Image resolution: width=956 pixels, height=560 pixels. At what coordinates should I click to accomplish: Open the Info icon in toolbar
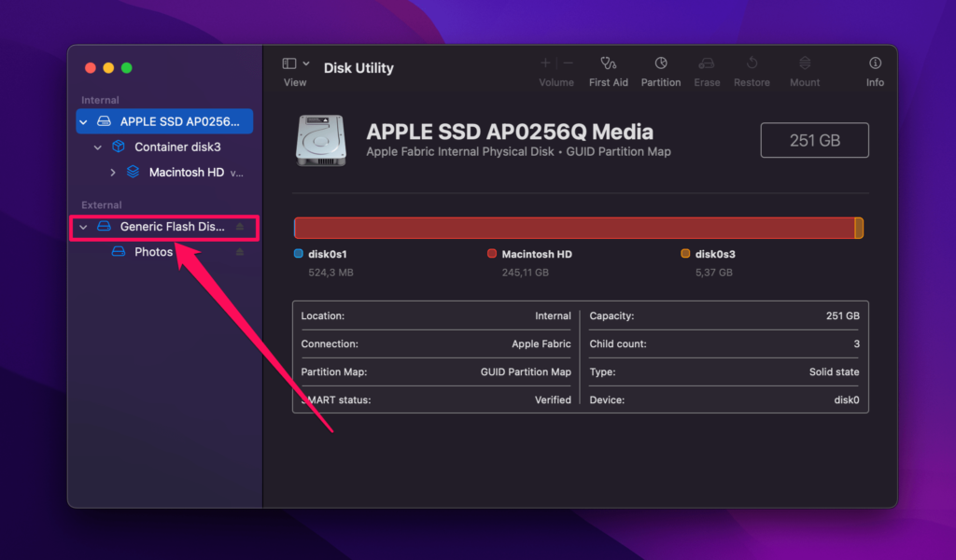pos(875,63)
